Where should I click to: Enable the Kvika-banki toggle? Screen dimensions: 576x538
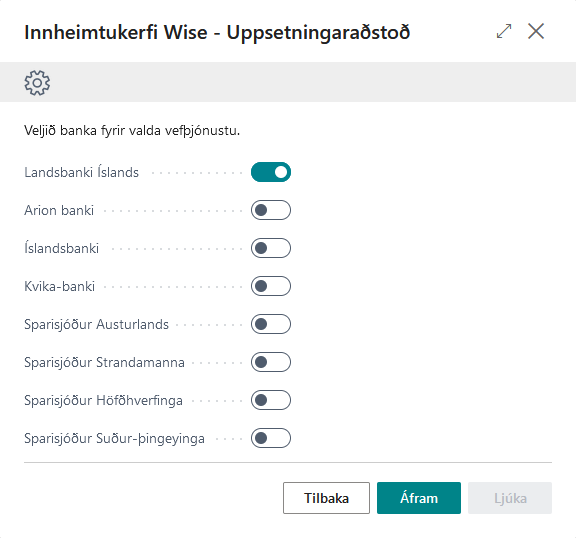click(271, 286)
